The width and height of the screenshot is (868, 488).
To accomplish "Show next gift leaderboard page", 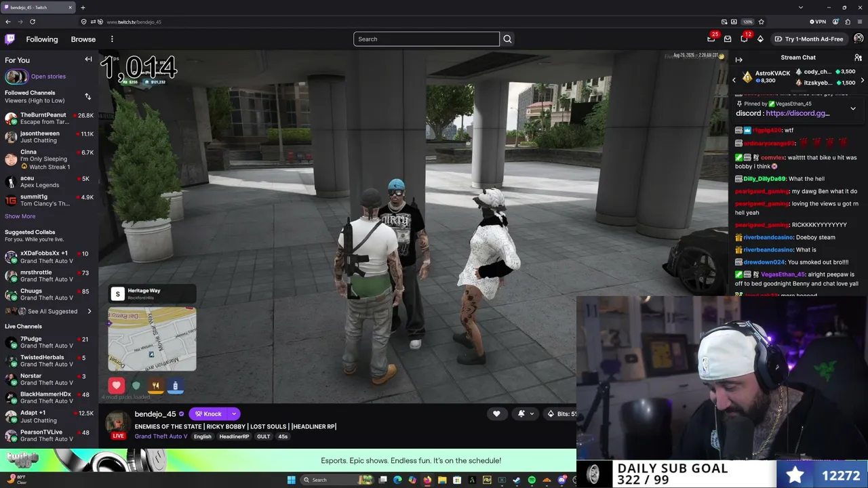I will point(862,81).
